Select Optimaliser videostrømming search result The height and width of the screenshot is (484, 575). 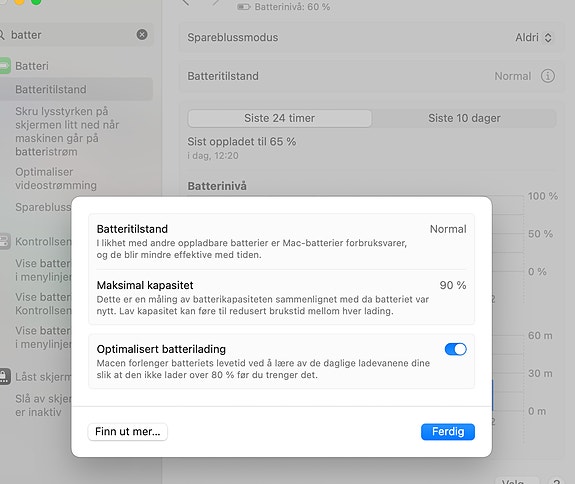click(x=56, y=179)
